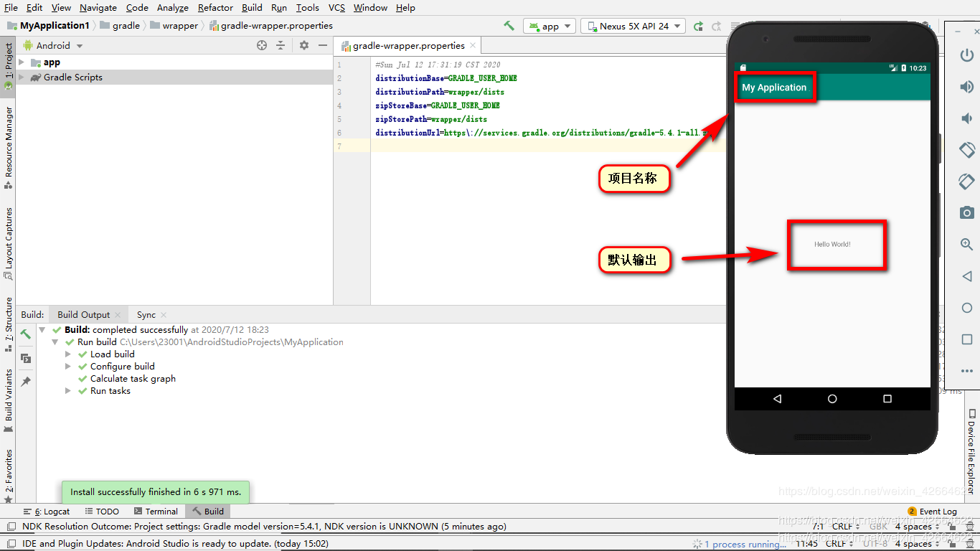Click the gradle folder breadcrumb
This screenshot has height=551, width=980.
point(120,25)
